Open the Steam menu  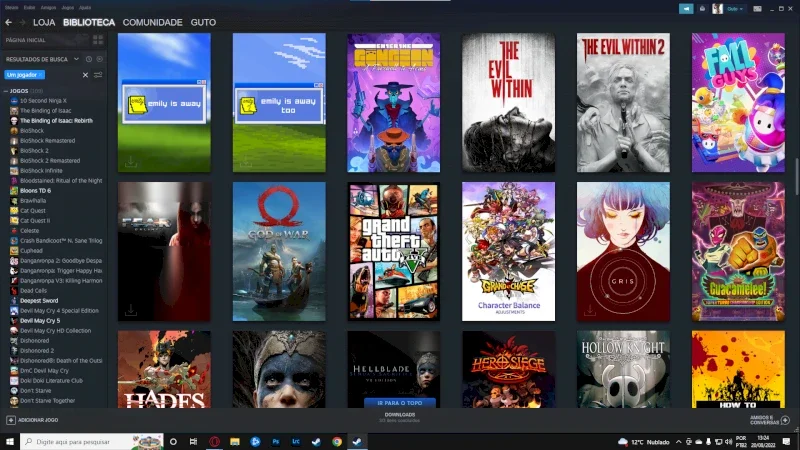pos(11,8)
